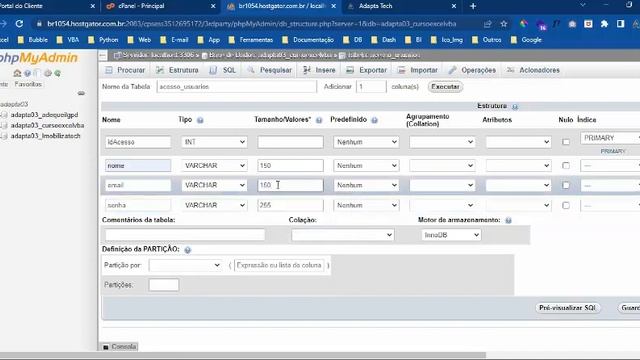
Task: Reload navigation panel with green refresh icon
Action: [58, 73]
